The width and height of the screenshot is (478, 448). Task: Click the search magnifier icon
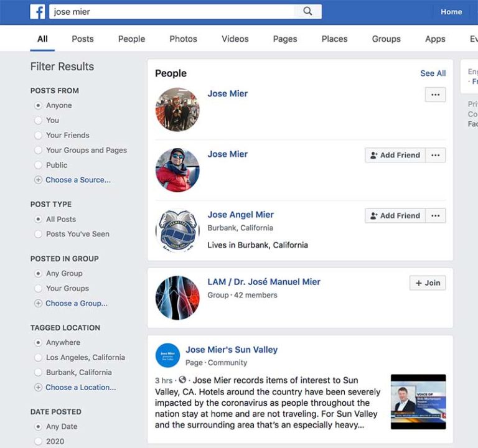(x=307, y=12)
